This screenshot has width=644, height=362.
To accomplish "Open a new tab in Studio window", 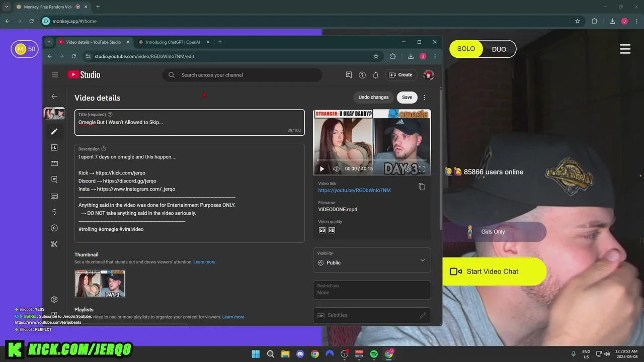I will pos(220,42).
